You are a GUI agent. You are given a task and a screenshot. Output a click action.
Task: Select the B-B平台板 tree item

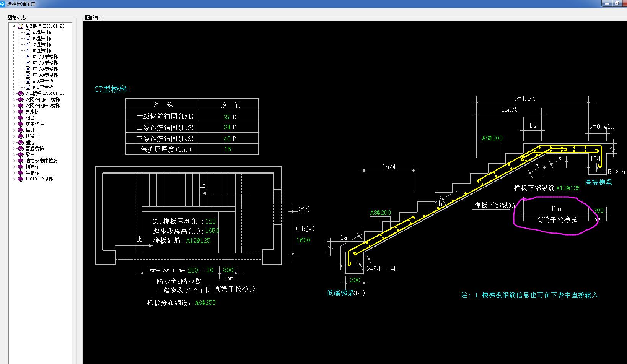coord(43,87)
